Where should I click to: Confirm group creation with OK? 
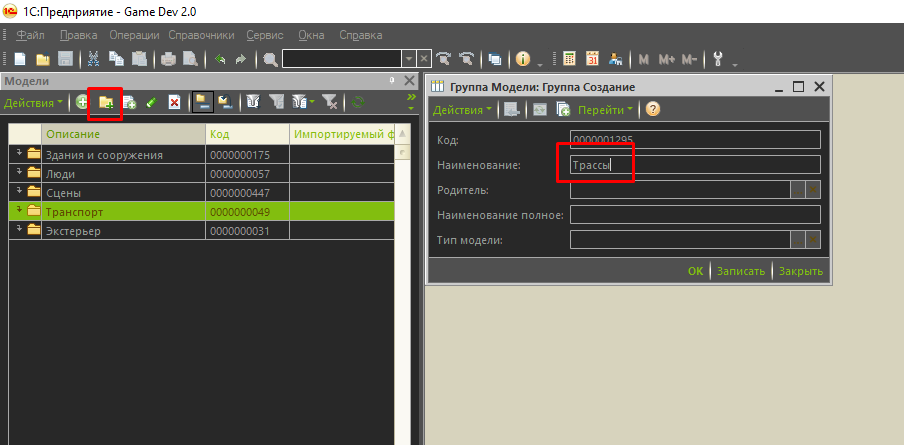pyautogui.click(x=695, y=271)
